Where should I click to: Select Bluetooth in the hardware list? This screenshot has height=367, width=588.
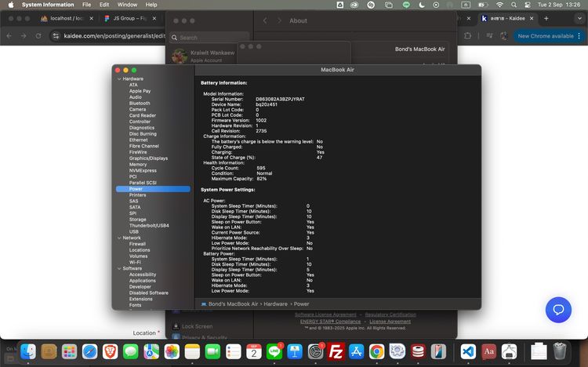[140, 104]
